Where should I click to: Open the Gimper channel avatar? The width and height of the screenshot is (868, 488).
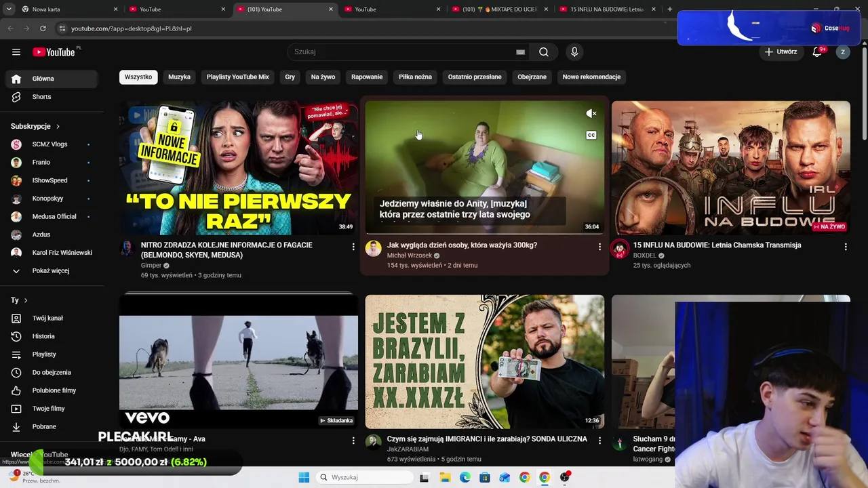(x=127, y=248)
